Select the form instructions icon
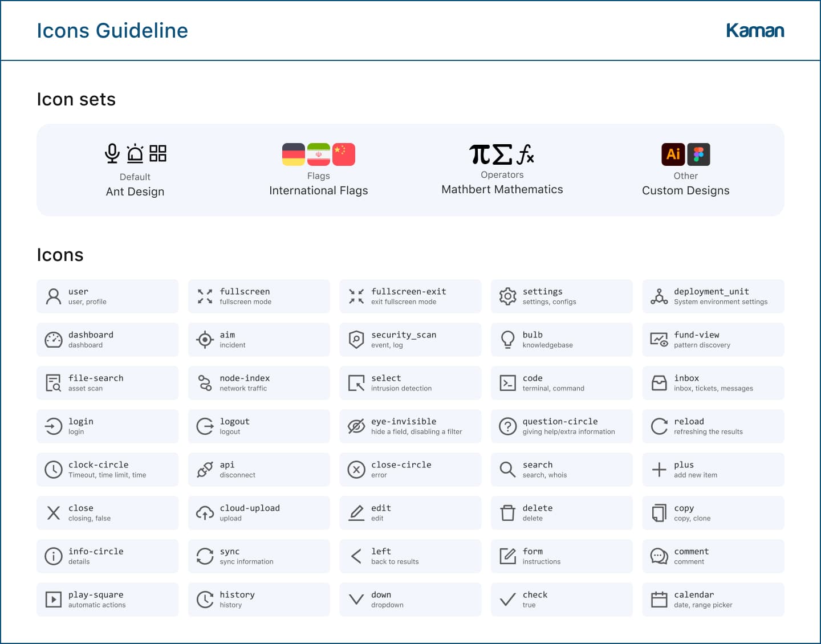Screen dimensions: 821x644 pyautogui.click(x=507, y=556)
